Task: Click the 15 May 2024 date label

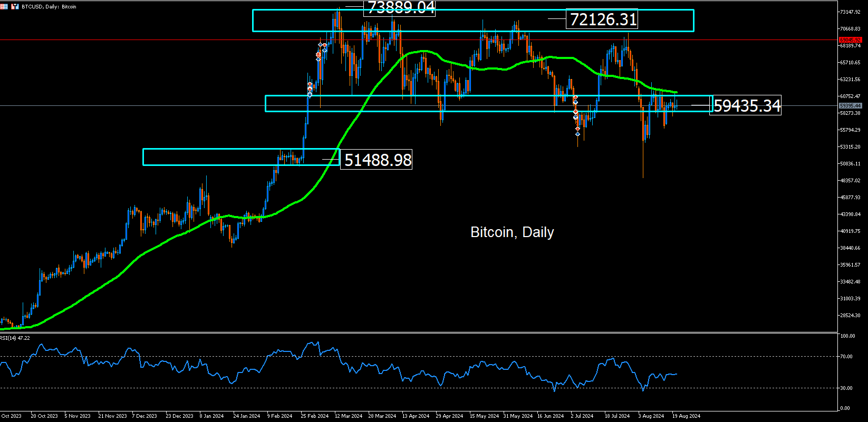Action: 484,416
